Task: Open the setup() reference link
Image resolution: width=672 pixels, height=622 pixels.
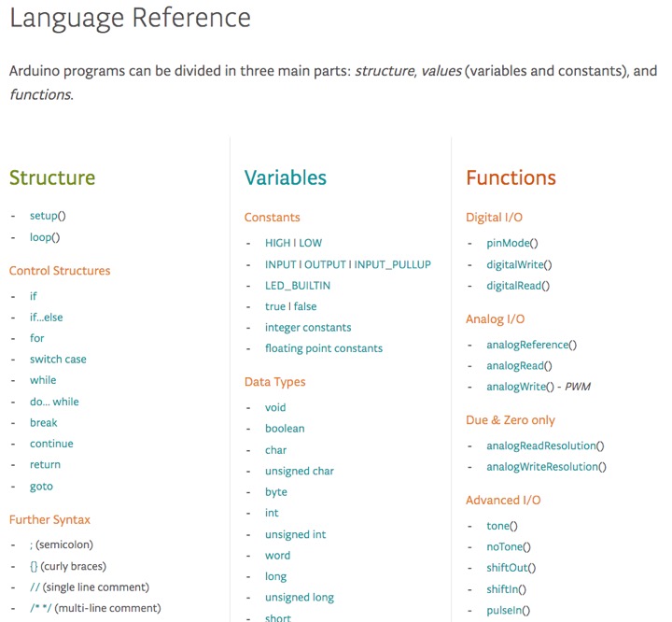Action: point(48,216)
